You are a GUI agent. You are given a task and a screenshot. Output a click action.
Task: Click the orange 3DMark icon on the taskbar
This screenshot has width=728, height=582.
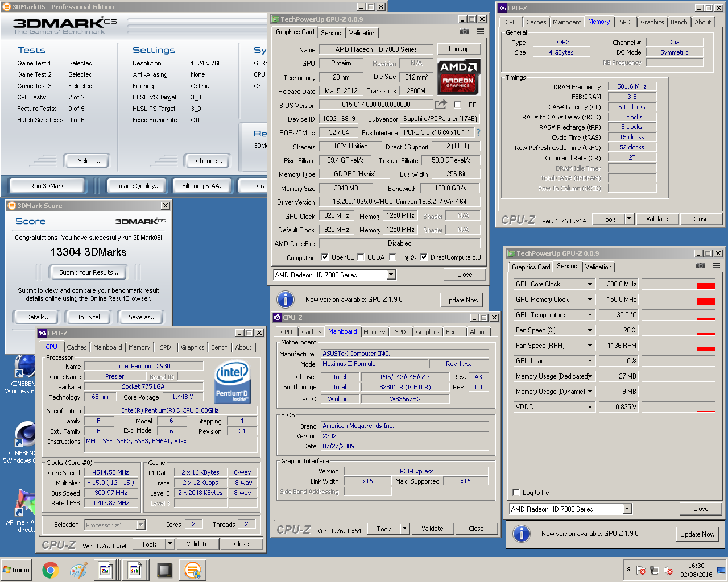pyautogui.click(x=193, y=569)
